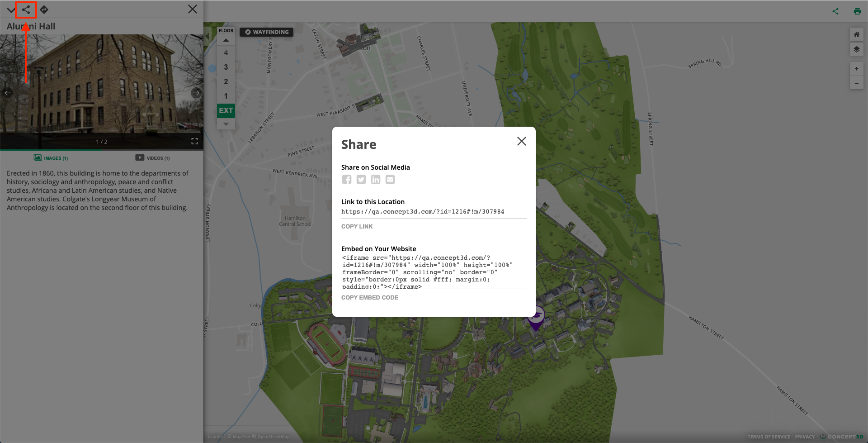The height and width of the screenshot is (443, 868).
Task: Click the purple location marker on the map
Action: (536, 319)
